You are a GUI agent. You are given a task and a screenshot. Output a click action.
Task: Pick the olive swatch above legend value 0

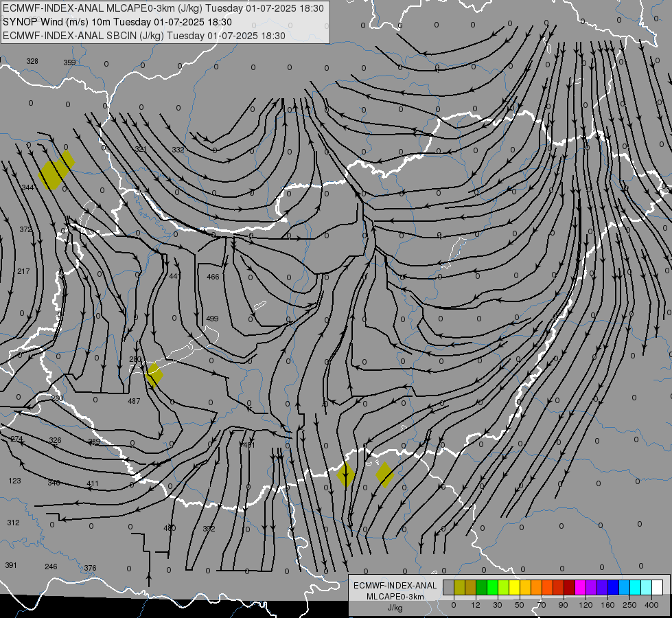459,587
